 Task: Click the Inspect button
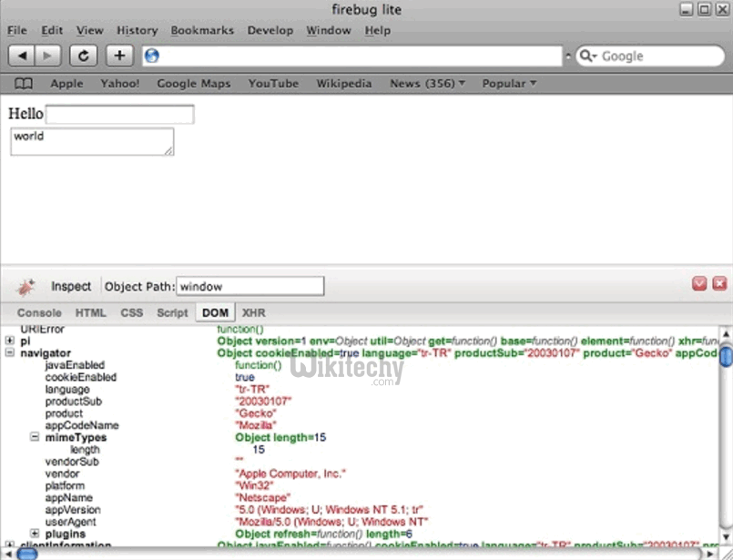tap(71, 286)
